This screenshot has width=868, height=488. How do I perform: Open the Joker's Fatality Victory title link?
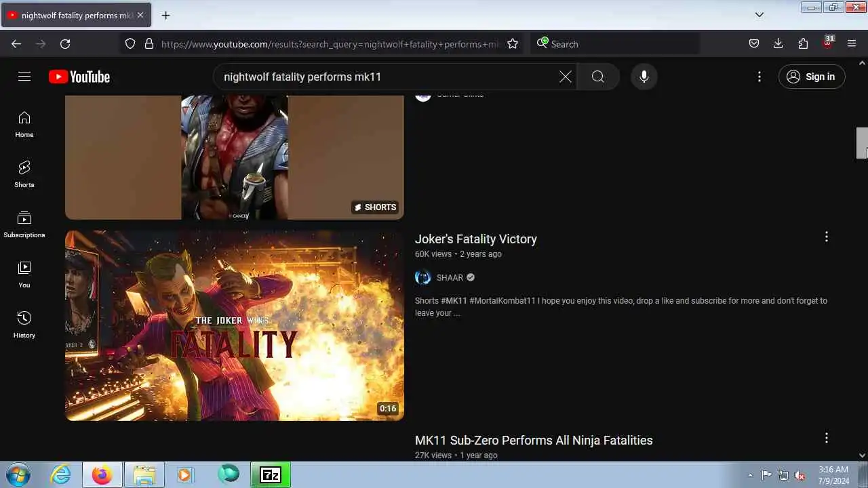coord(476,239)
